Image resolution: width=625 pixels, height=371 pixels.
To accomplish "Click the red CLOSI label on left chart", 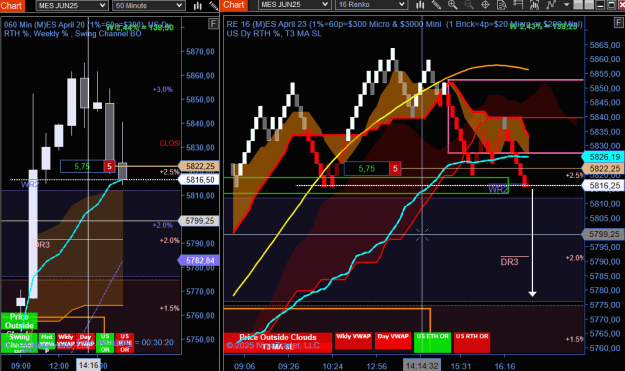I will [x=169, y=143].
